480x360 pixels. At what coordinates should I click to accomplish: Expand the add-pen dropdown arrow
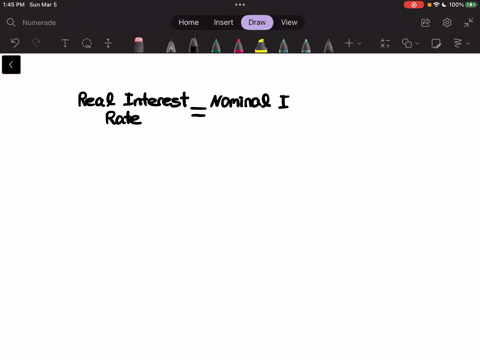(x=359, y=43)
